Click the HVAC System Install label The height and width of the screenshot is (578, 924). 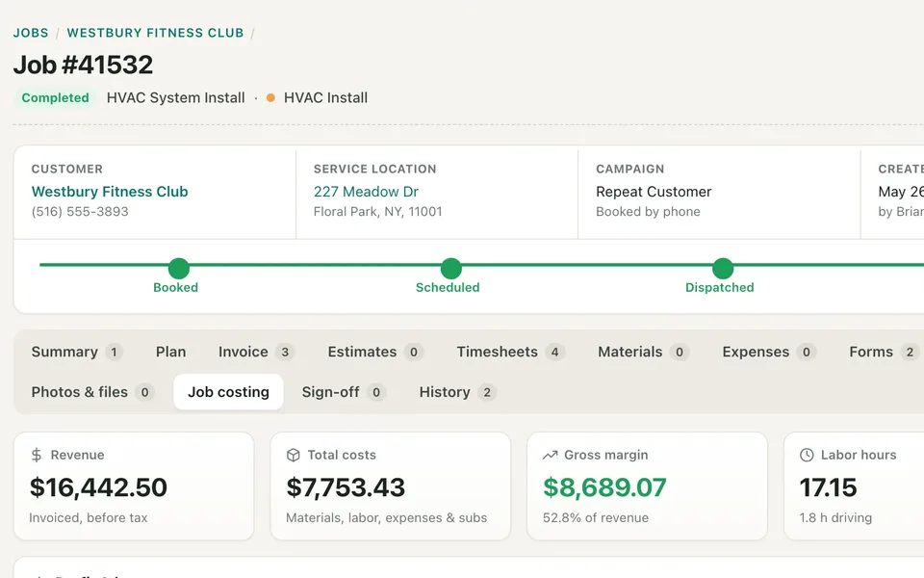pos(175,98)
